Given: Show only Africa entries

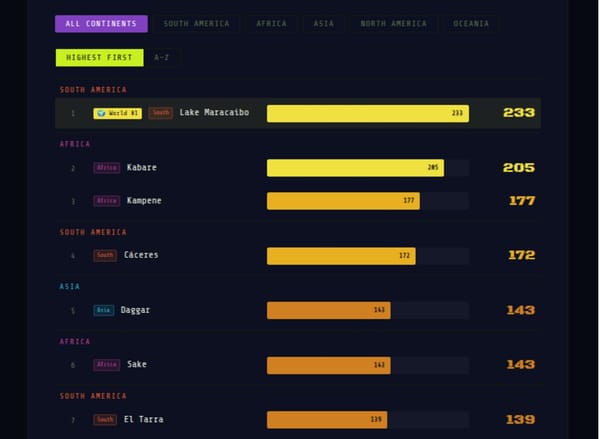Looking at the screenshot, I should point(271,24).
